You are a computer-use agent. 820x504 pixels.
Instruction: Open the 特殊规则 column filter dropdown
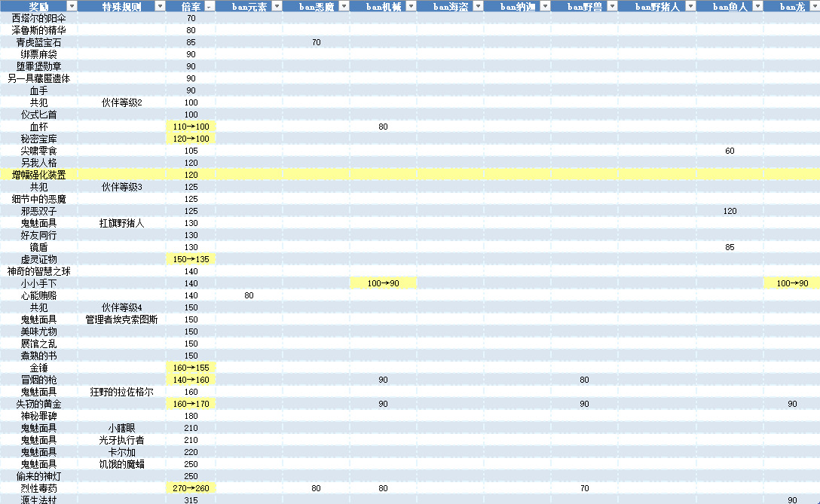point(160,6)
